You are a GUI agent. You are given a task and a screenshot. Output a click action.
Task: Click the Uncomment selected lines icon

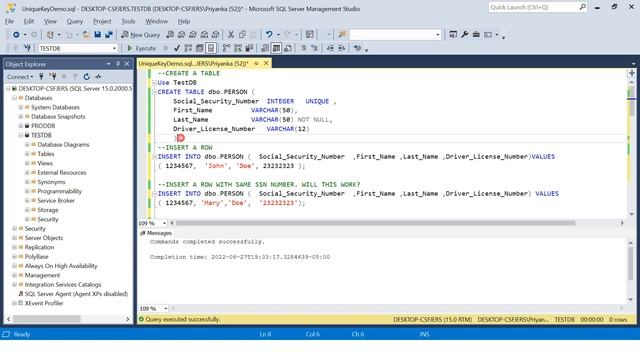[x=314, y=48]
